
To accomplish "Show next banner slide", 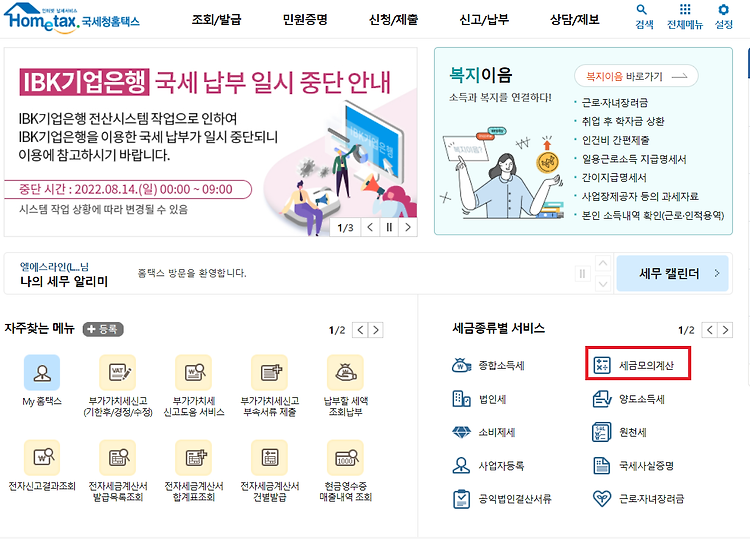I will pos(408,227).
